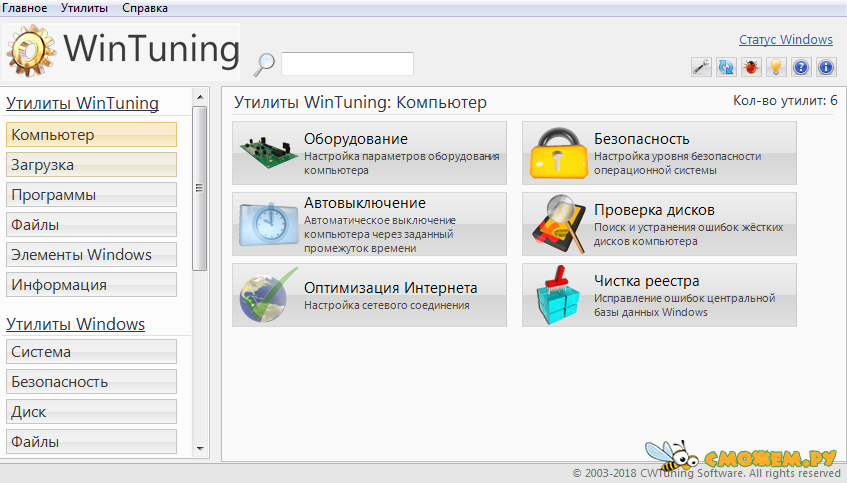Open the Справка menu
Image resolution: width=847 pixels, height=483 pixels.
(145, 8)
